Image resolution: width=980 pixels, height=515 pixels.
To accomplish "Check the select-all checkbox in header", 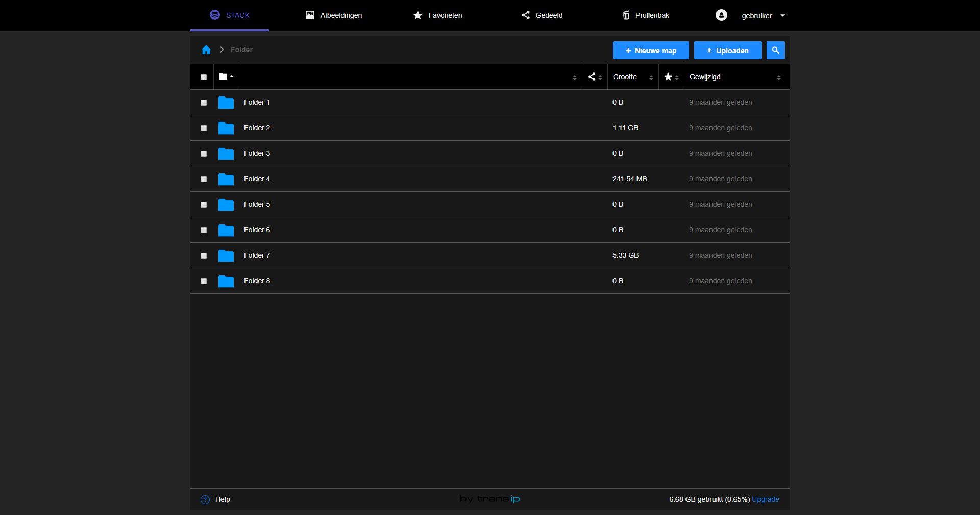I will pyautogui.click(x=203, y=77).
